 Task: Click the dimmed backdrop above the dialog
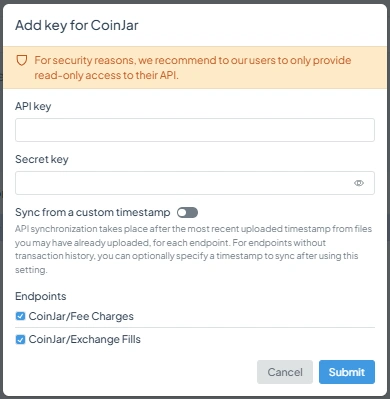195,2
